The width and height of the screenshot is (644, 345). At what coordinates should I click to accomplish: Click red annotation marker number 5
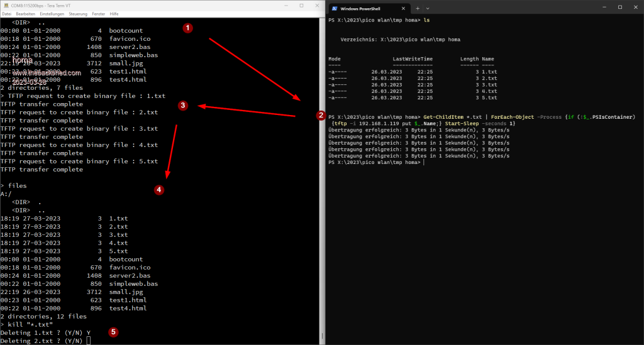[x=113, y=332]
